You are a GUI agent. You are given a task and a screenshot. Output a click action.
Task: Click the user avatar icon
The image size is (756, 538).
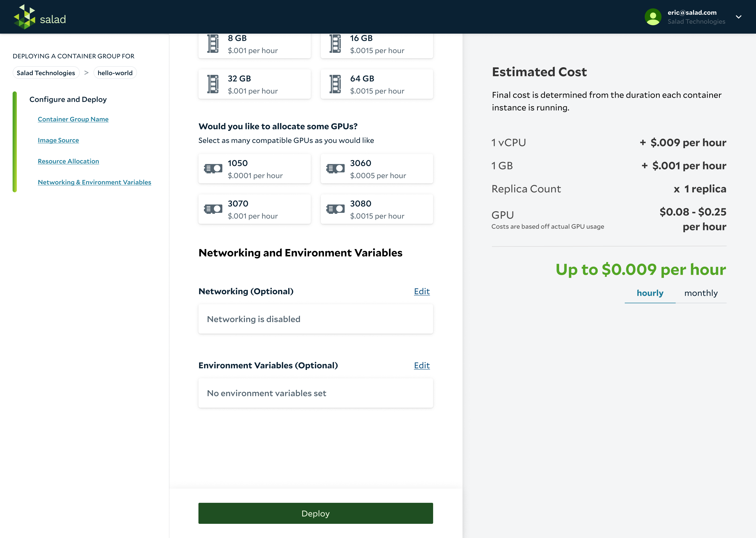(653, 17)
